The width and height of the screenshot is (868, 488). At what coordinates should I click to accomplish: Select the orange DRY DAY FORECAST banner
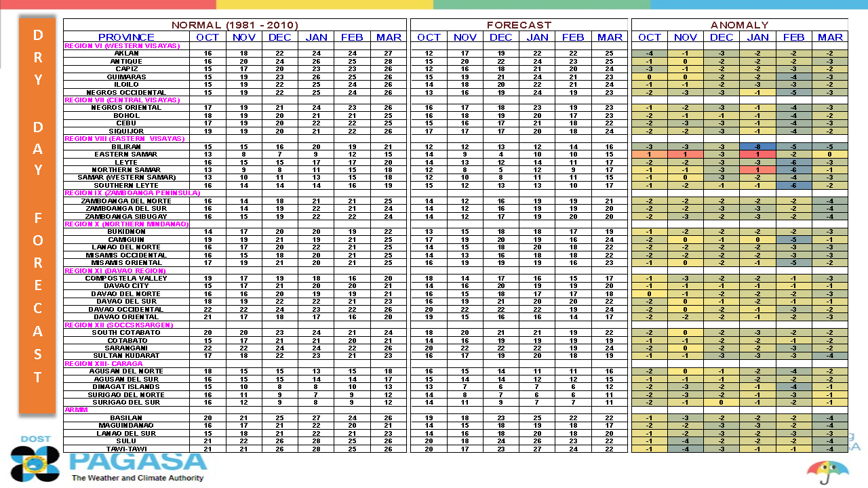pos(37,216)
